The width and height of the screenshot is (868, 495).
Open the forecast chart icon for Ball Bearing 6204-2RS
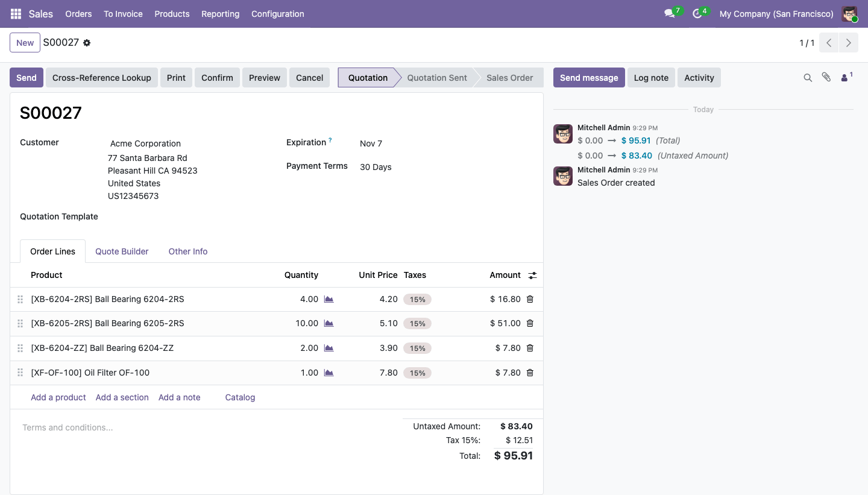[x=329, y=299]
